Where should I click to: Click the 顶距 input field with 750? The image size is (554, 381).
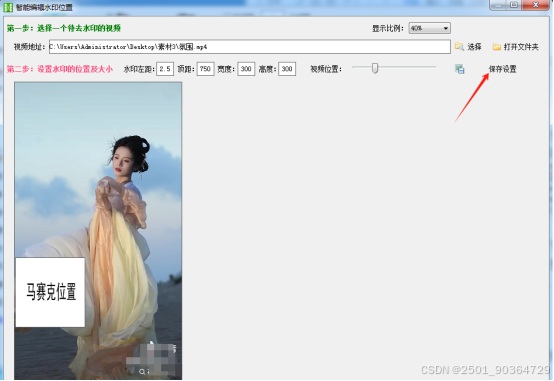pyautogui.click(x=205, y=69)
